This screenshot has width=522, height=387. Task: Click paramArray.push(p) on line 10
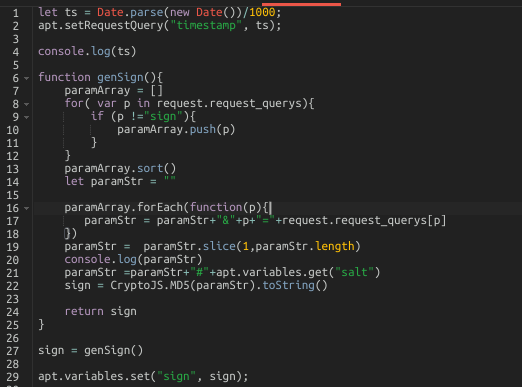(176, 129)
